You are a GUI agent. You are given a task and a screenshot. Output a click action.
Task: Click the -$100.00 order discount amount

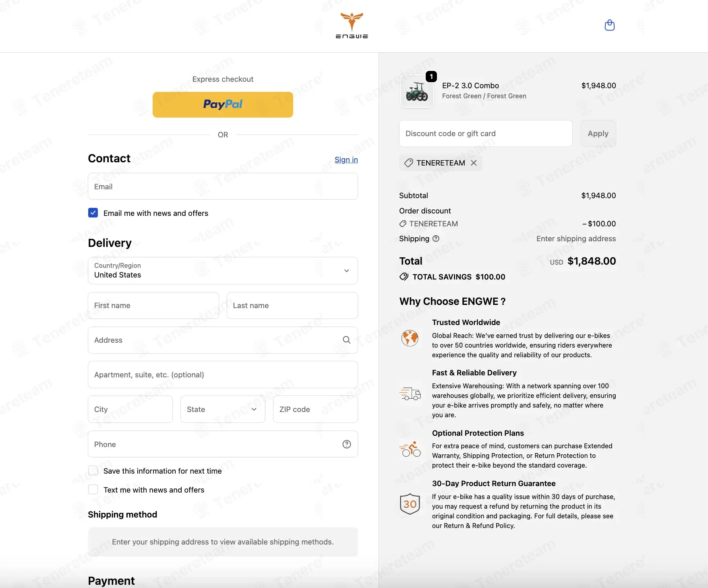599,224
